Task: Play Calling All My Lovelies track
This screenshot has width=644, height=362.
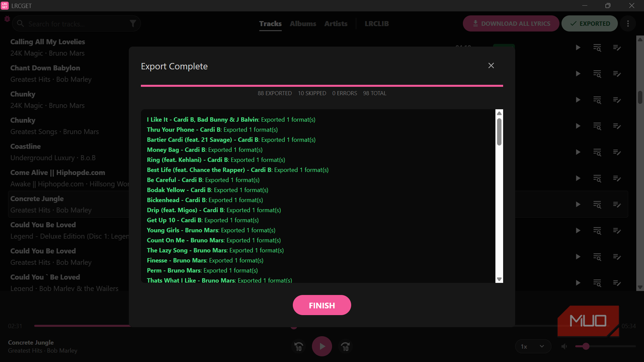Action: (x=578, y=48)
